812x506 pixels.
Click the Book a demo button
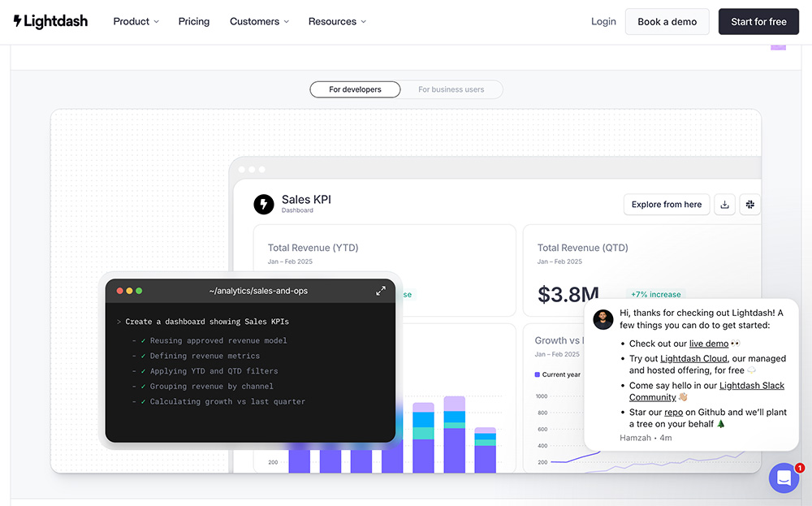(667, 22)
